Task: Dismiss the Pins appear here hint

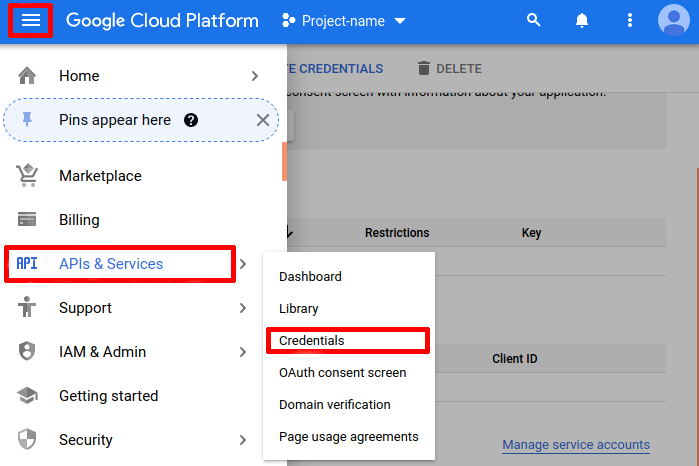Action: [263, 120]
